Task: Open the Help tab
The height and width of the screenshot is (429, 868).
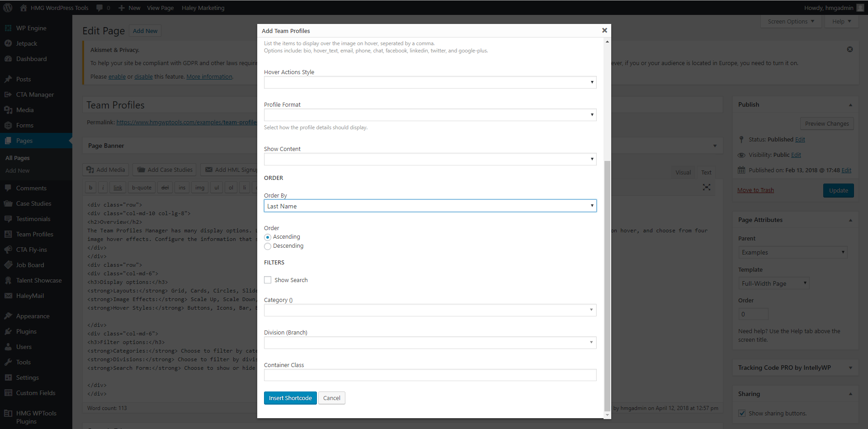Action: (x=841, y=21)
